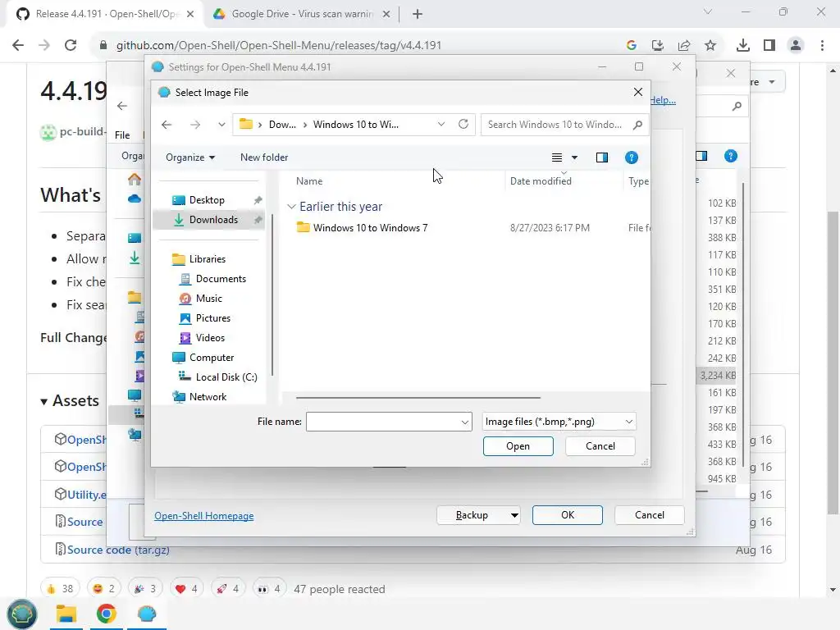Click OK in Open-Shell Settings window
840x630 pixels.
(568, 515)
